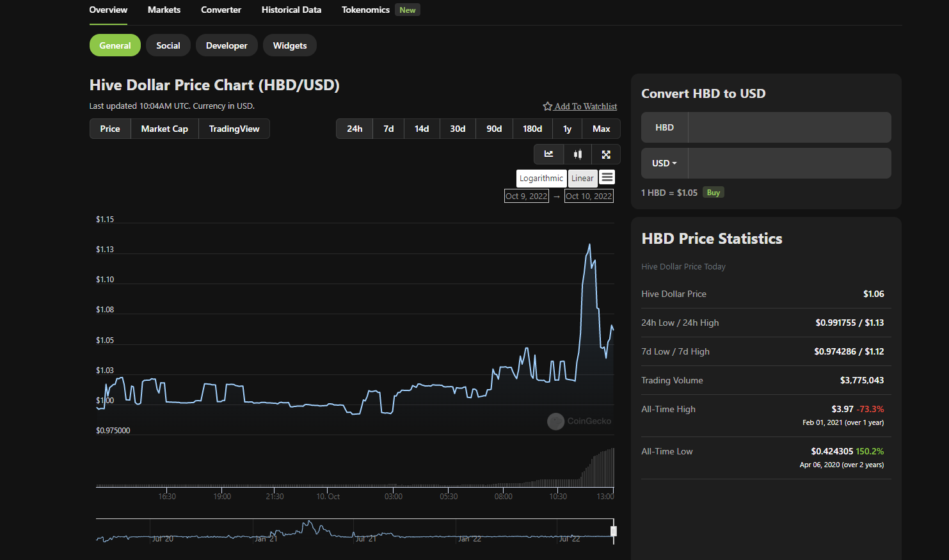Set chart range to 14d

[422, 129]
